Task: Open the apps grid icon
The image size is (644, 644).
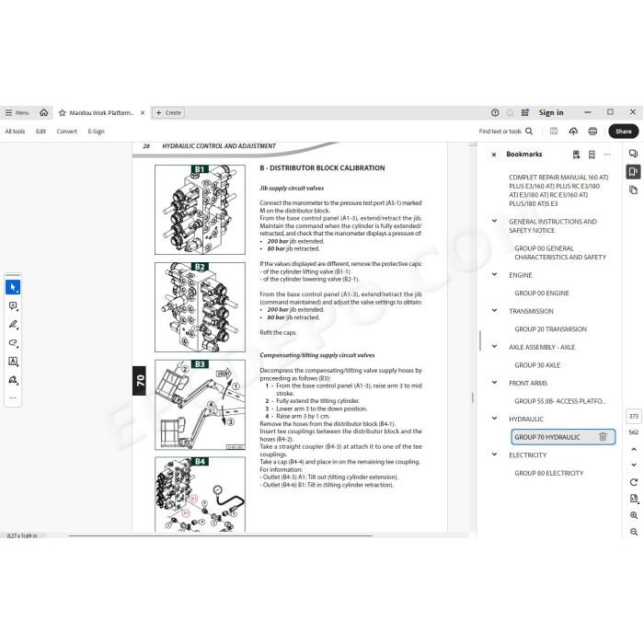Action: click(x=525, y=112)
